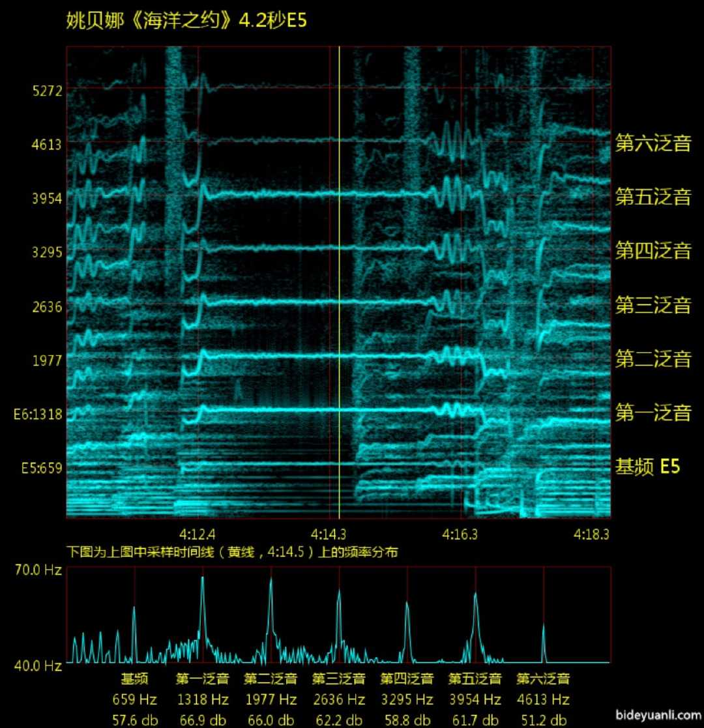Click the 4:12.4 time axis label
The width and height of the screenshot is (704, 728).
pyautogui.click(x=198, y=534)
